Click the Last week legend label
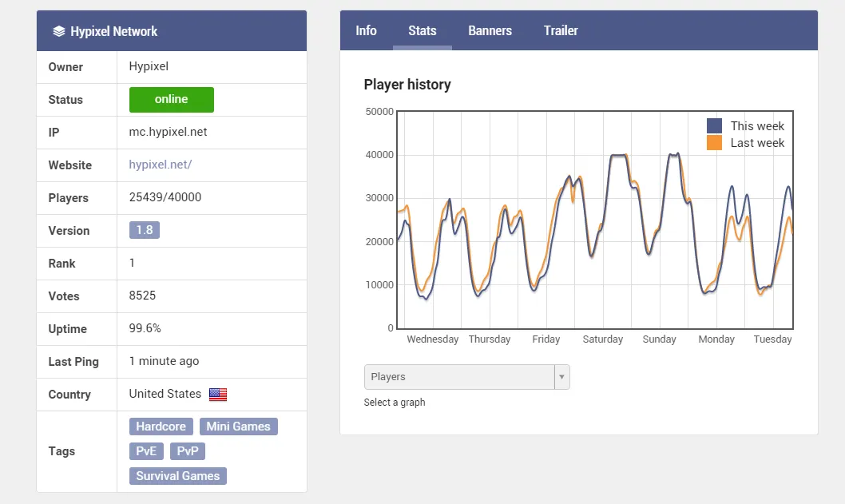 [x=757, y=143]
